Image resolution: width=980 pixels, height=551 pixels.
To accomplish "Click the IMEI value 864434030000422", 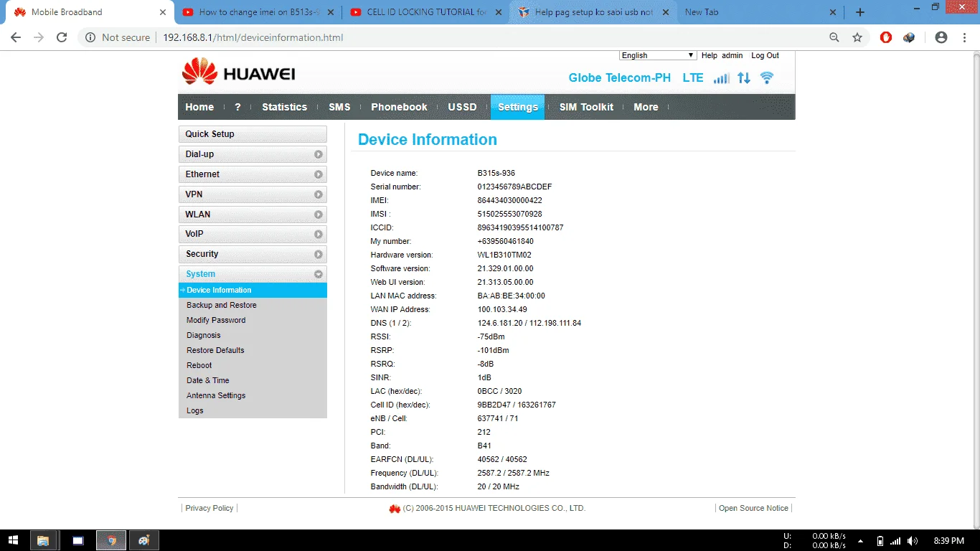I will tap(509, 200).
